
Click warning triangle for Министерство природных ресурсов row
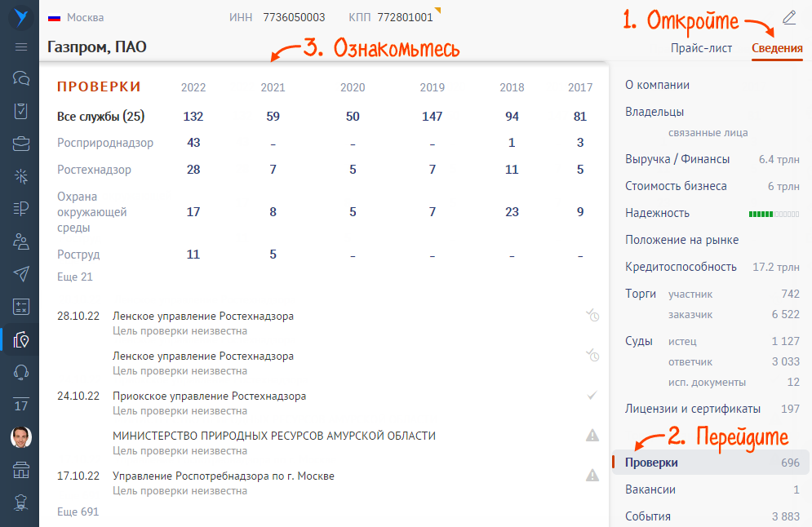pyautogui.click(x=592, y=436)
